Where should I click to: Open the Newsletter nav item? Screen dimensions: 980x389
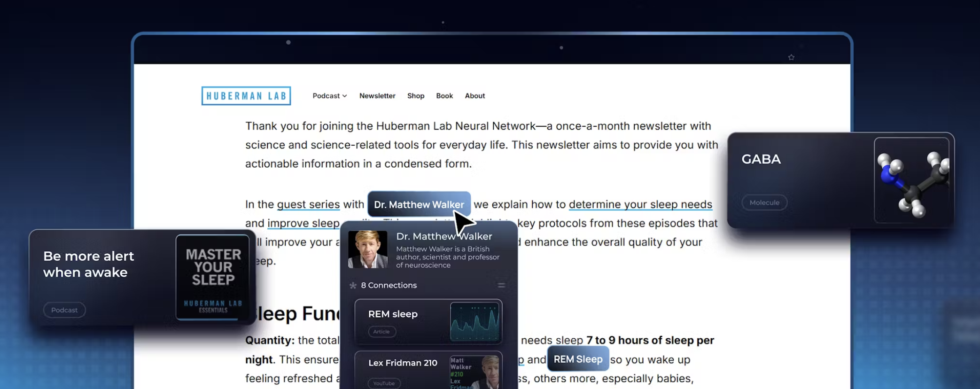point(377,96)
